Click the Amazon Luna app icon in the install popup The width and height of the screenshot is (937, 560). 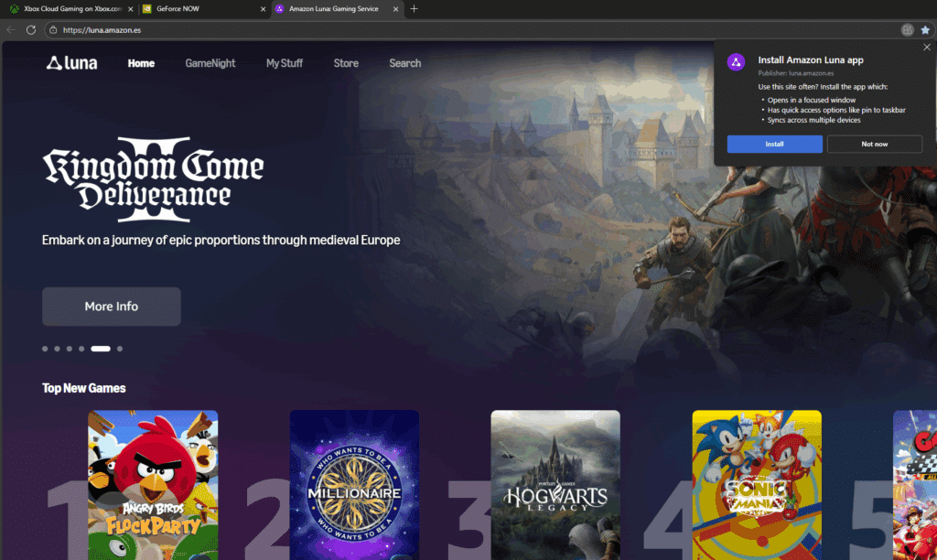737,61
